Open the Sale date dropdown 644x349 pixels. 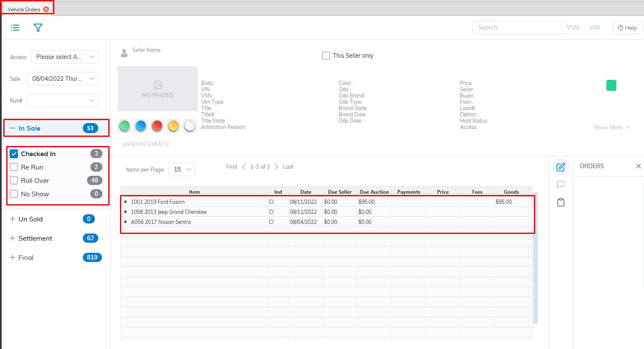pos(62,79)
